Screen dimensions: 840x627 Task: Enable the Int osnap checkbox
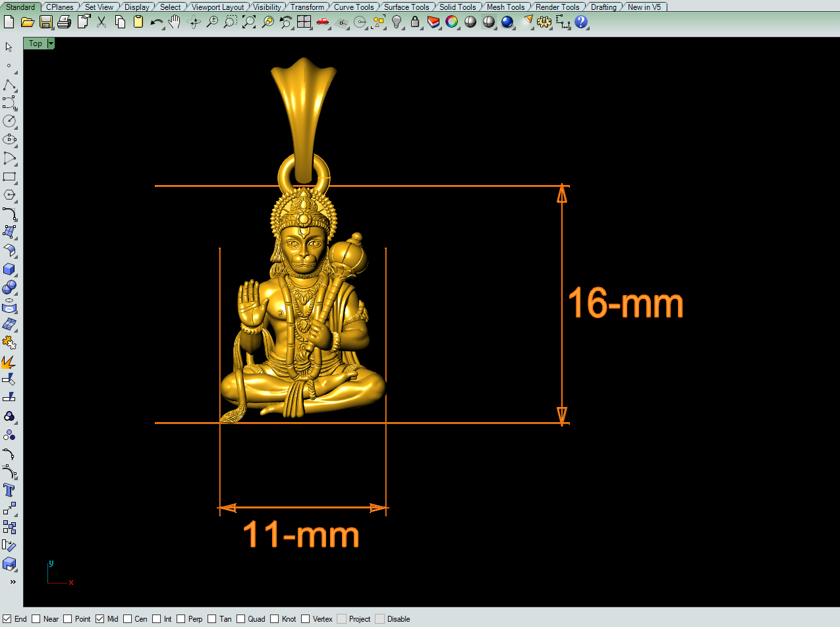coord(157,619)
